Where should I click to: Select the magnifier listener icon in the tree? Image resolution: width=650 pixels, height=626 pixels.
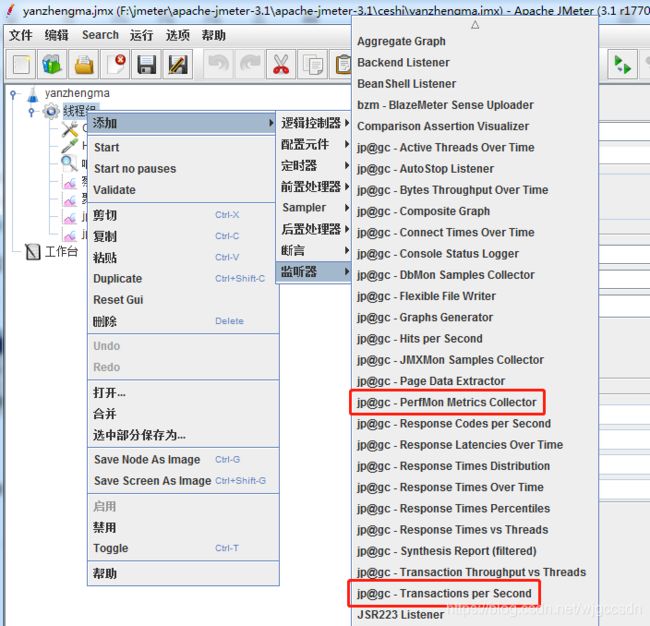click(69, 163)
